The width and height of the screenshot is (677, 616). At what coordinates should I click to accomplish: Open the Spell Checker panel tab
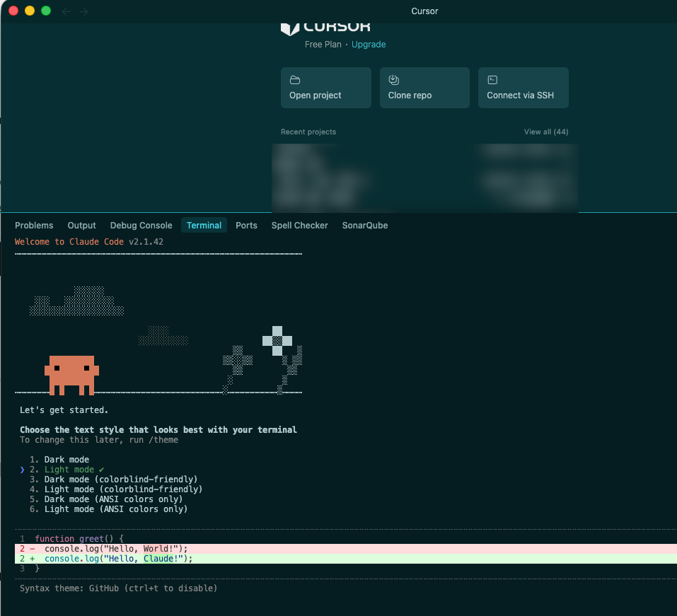click(299, 226)
